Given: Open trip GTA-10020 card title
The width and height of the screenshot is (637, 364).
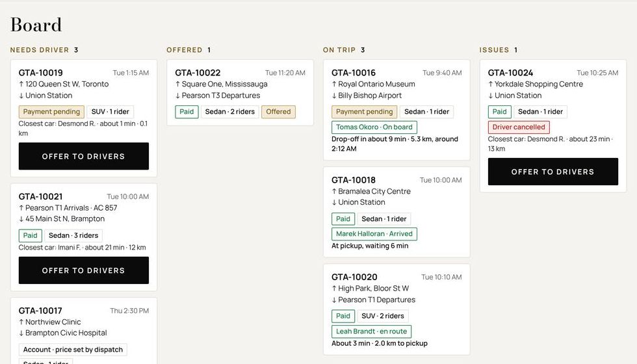Looking at the screenshot, I should click(354, 277).
